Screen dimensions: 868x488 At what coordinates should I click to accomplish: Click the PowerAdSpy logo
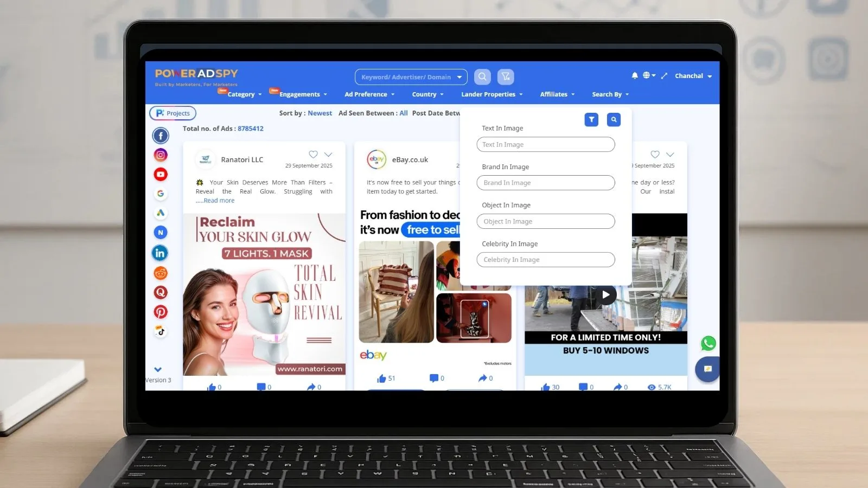click(196, 76)
